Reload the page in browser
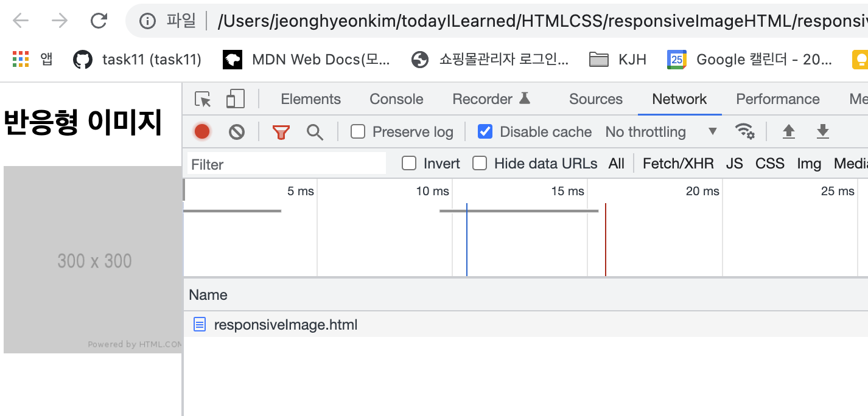868x416 pixels. point(99,21)
